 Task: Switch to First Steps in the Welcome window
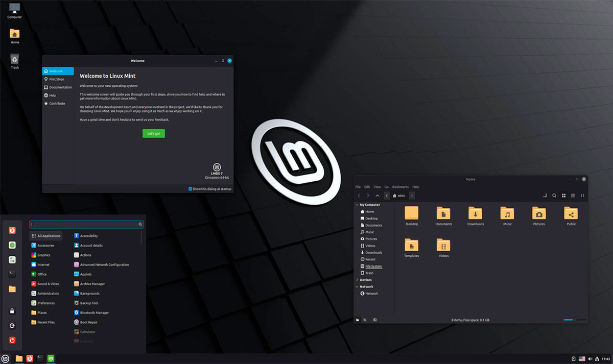coord(58,79)
